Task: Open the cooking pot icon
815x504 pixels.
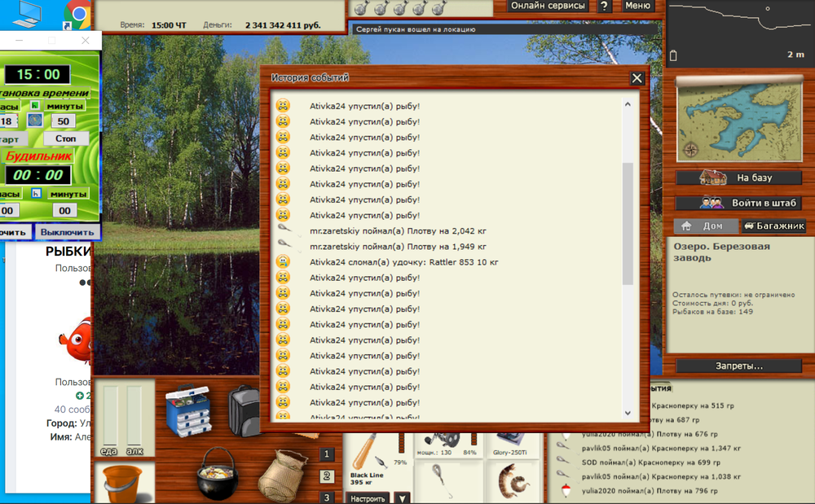Action: (217, 477)
